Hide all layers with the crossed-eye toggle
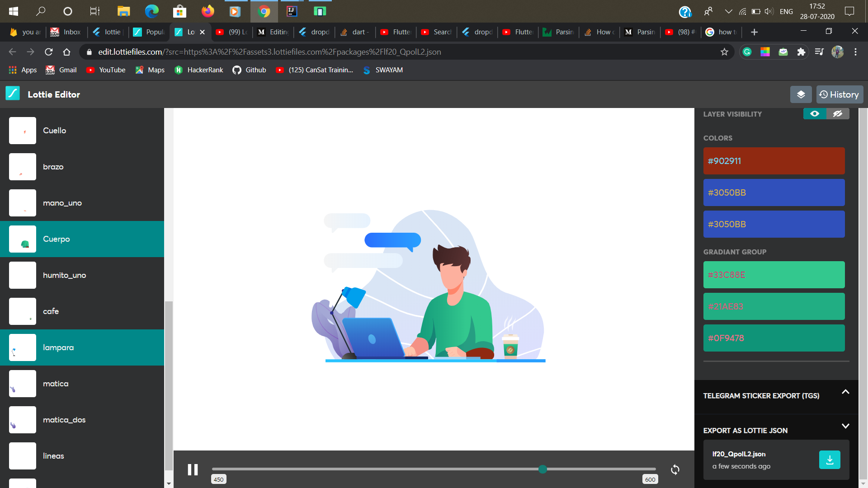 pyautogui.click(x=838, y=114)
